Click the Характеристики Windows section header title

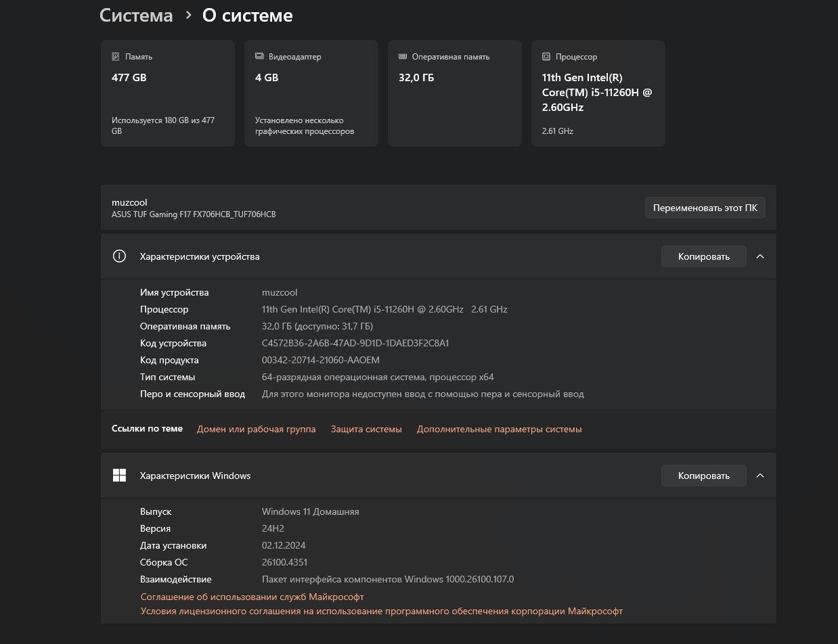click(x=196, y=476)
